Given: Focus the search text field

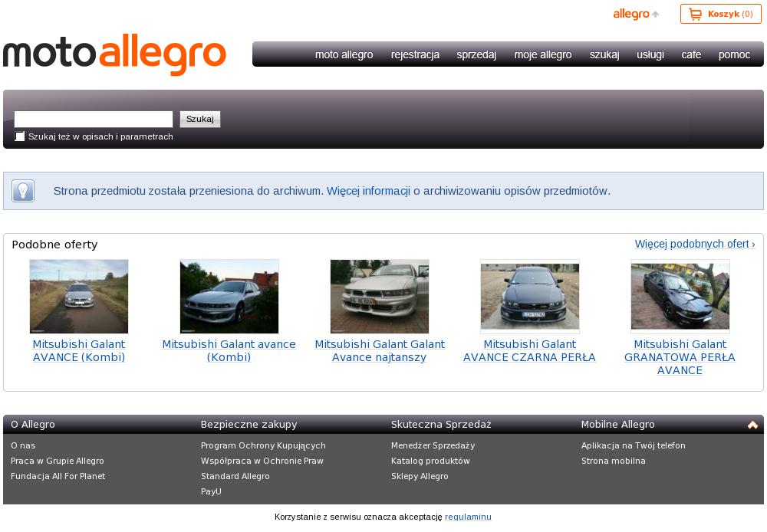Looking at the screenshot, I should pyautogui.click(x=94, y=119).
